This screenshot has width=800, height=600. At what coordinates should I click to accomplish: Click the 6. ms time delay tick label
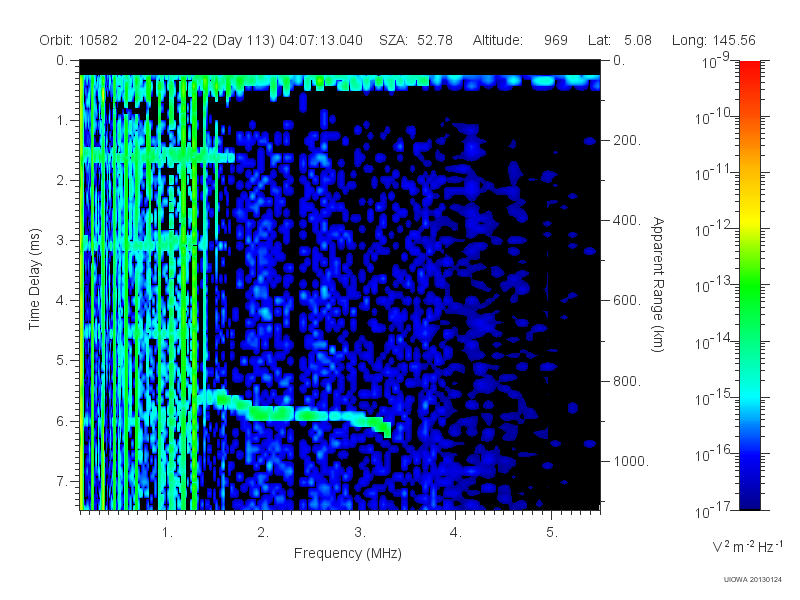(62, 421)
